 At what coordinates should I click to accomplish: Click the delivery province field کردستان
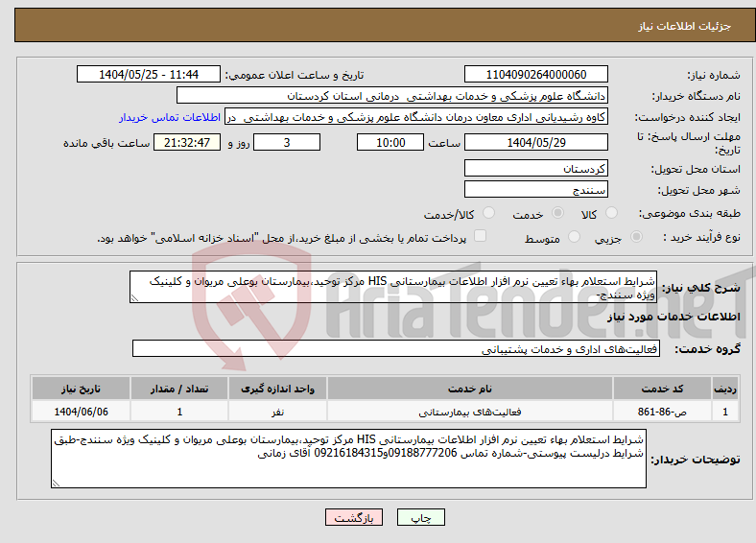[535, 168]
